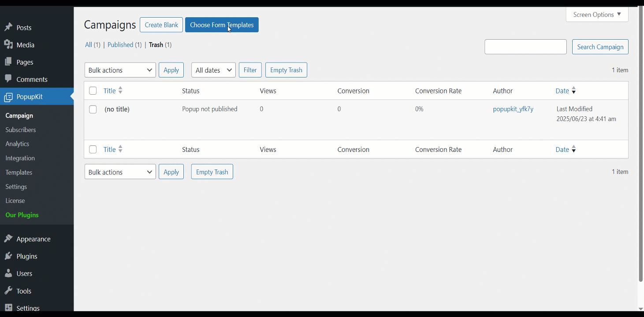Click top Empty Trash button
The width and height of the screenshot is (644, 317).
coord(286,70)
